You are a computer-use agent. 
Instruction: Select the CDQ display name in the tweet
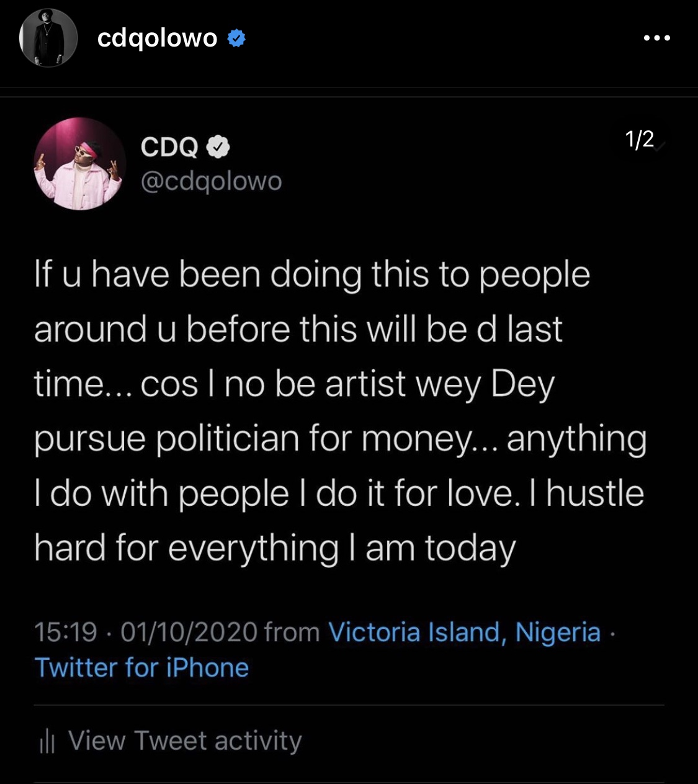[169, 147]
